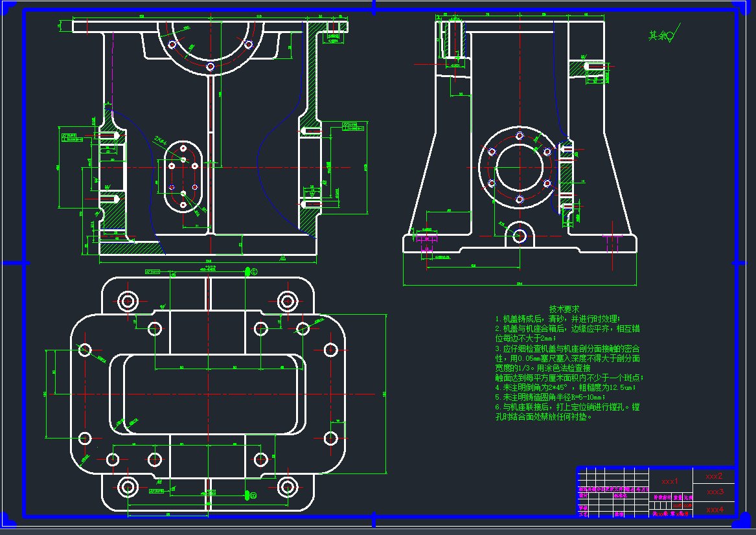Click the xxx1 title block text
The image size is (756, 535).
coord(669,481)
